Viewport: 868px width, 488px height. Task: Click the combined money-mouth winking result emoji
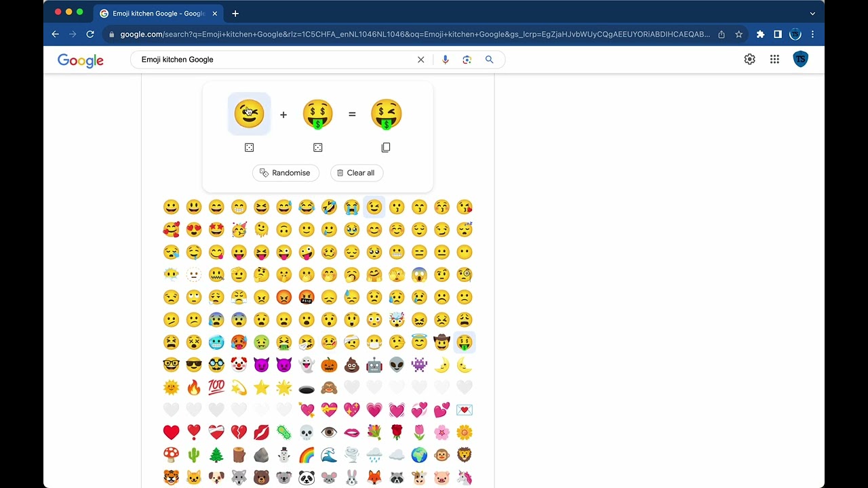pyautogui.click(x=386, y=114)
